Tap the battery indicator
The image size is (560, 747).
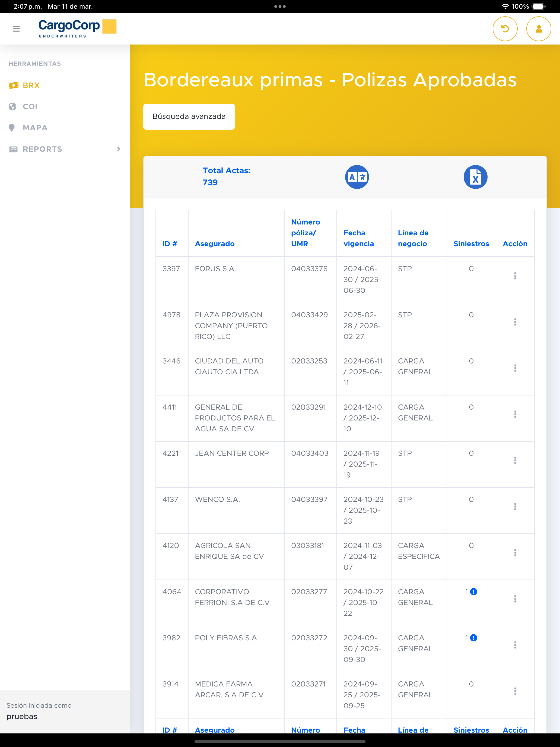point(539,7)
